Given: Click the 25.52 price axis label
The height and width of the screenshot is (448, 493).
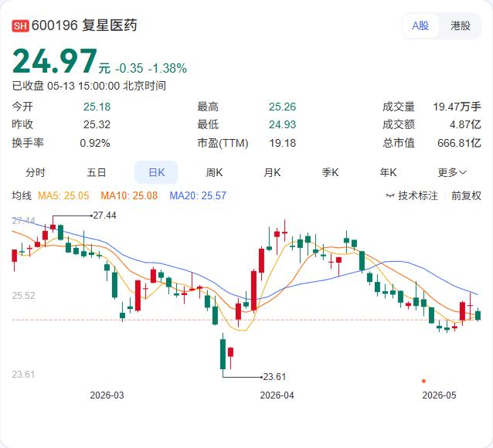Looking at the screenshot, I should [x=24, y=296].
